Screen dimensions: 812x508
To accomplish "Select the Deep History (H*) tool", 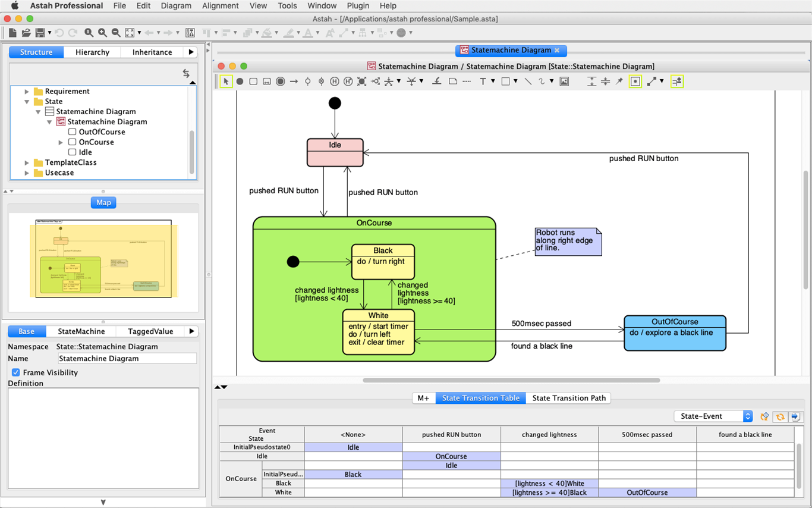I will (x=348, y=81).
